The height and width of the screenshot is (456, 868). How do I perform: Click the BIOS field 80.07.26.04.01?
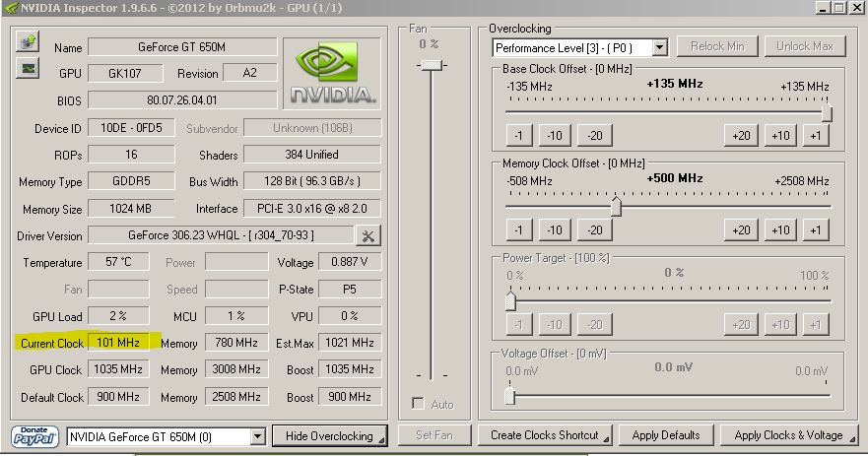pos(182,100)
